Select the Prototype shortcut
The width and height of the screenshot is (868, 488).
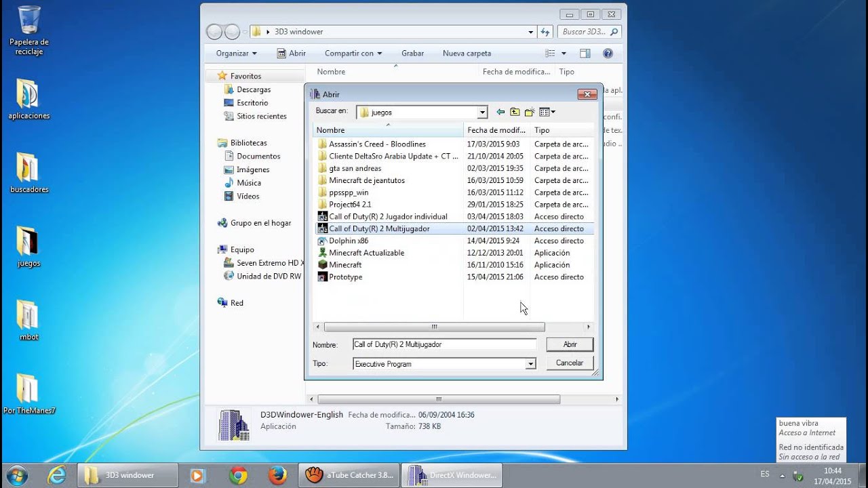(345, 277)
